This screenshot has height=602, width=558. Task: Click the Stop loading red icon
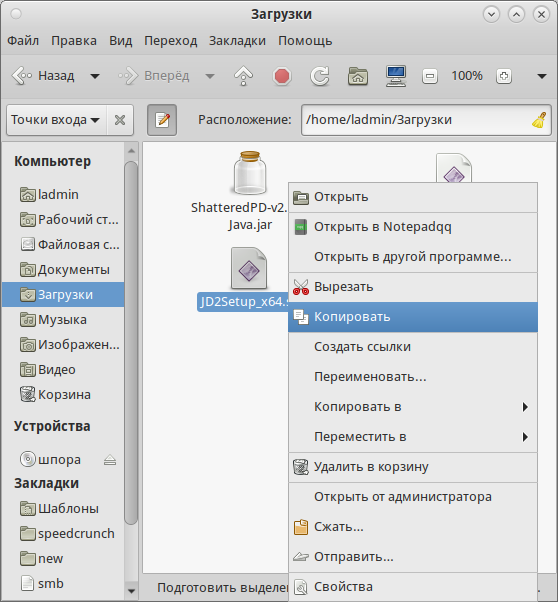[x=281, y=76]
